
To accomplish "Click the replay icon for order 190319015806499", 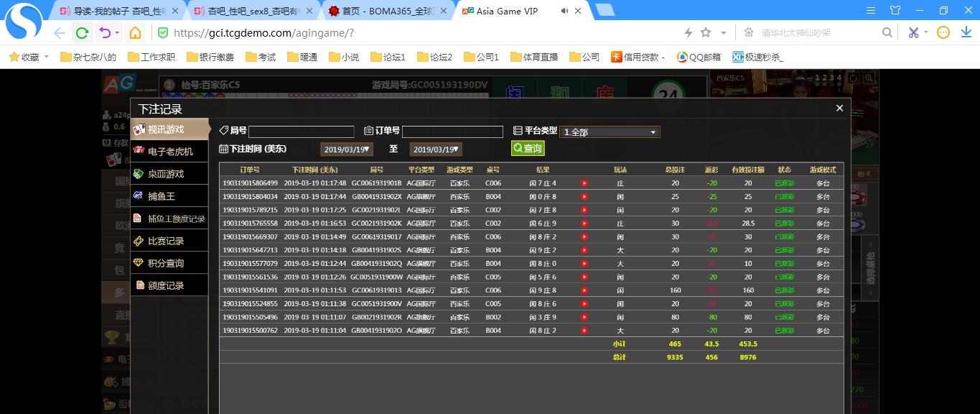I will click(584, 183).
